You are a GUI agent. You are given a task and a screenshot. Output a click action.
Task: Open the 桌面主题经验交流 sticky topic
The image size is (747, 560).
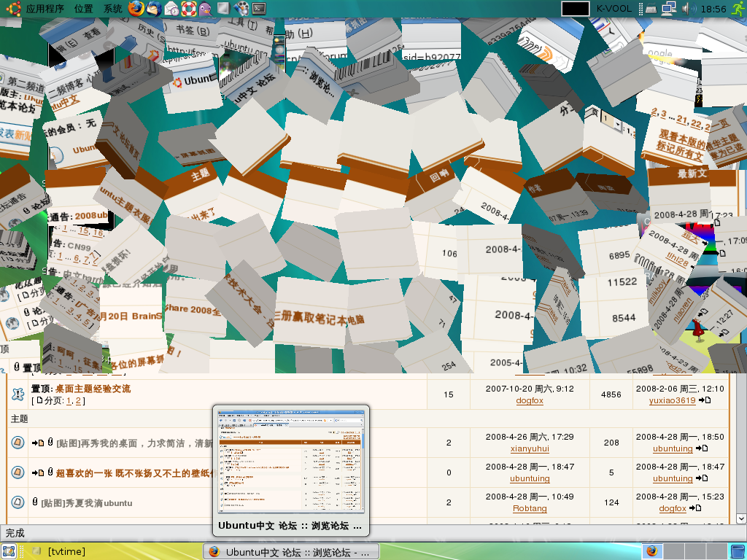[x=93, y=389]
